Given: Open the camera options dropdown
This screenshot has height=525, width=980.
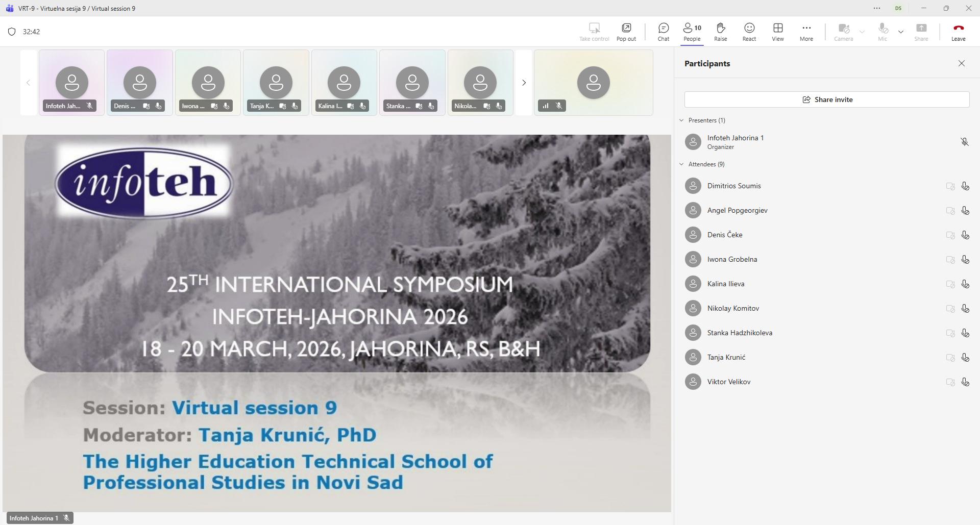Looking at the screenshot, I should coord(862,32).
